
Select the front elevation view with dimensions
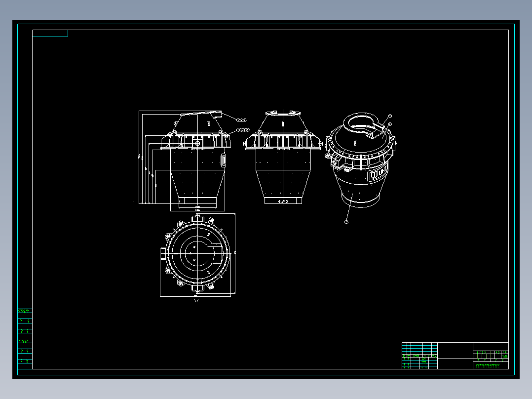click(x=185, y=160)
